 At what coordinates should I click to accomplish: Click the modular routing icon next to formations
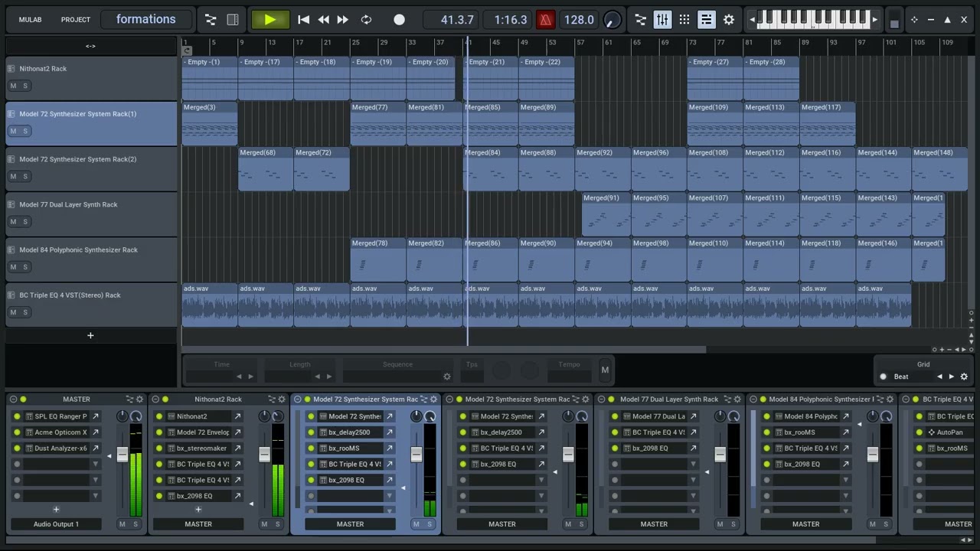pyautogui.click(x=211, y=20)
